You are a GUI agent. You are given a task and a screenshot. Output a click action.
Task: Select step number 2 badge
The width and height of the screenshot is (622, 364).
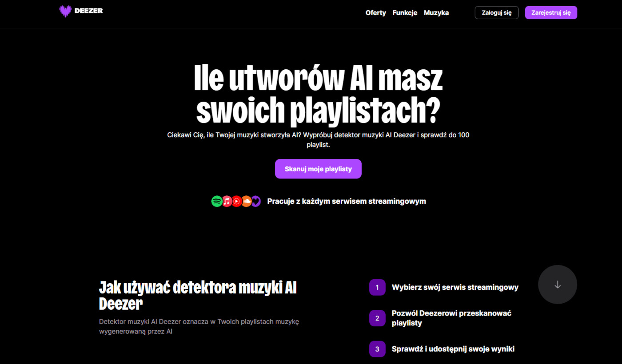[377, 318]
